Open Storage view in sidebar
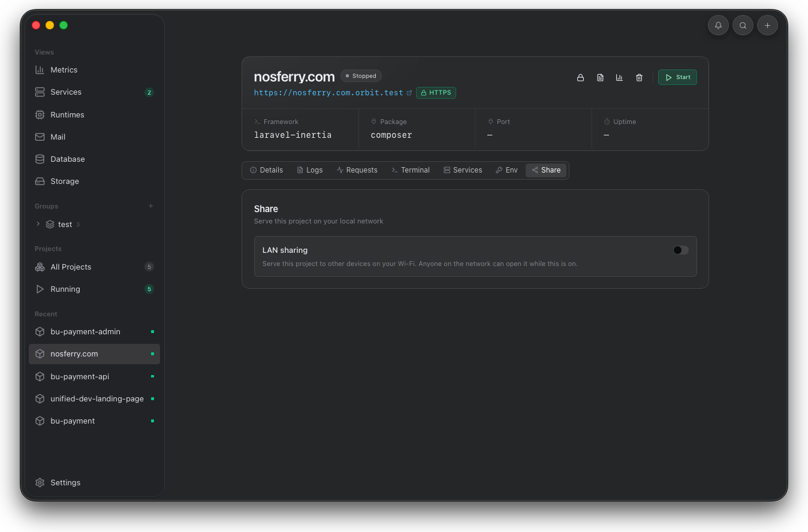The image size is (808, 532). (94, 181)
